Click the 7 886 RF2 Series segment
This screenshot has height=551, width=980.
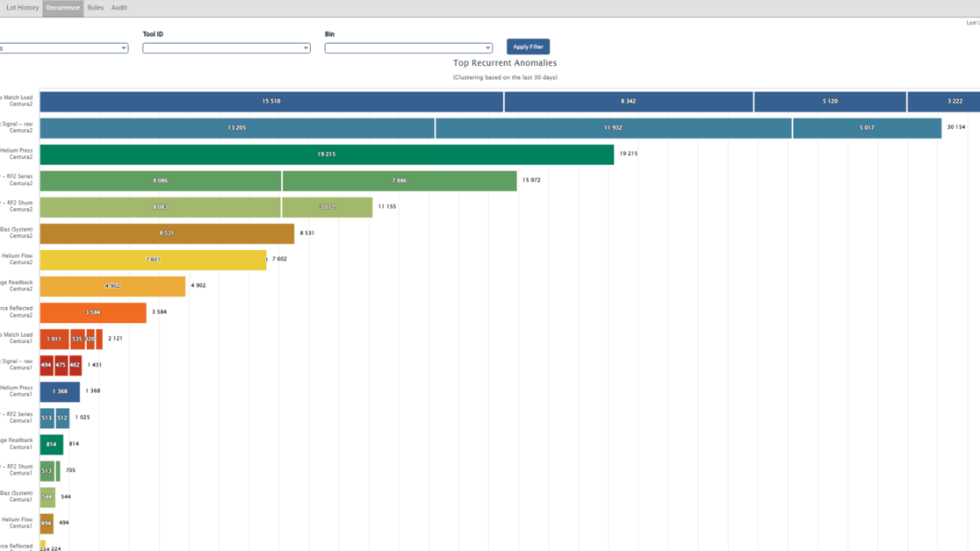(x=400, y=181)
